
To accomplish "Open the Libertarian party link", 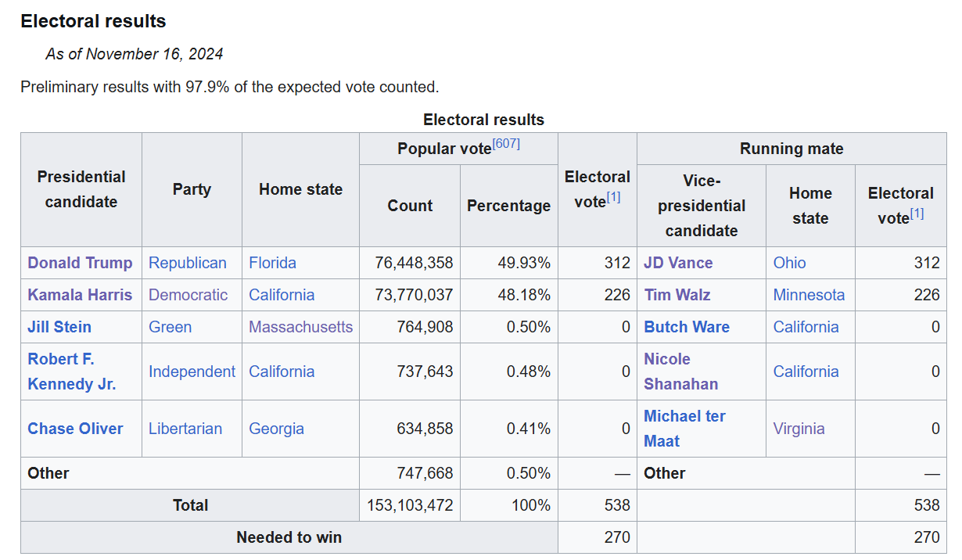I will tap(185, 429).
